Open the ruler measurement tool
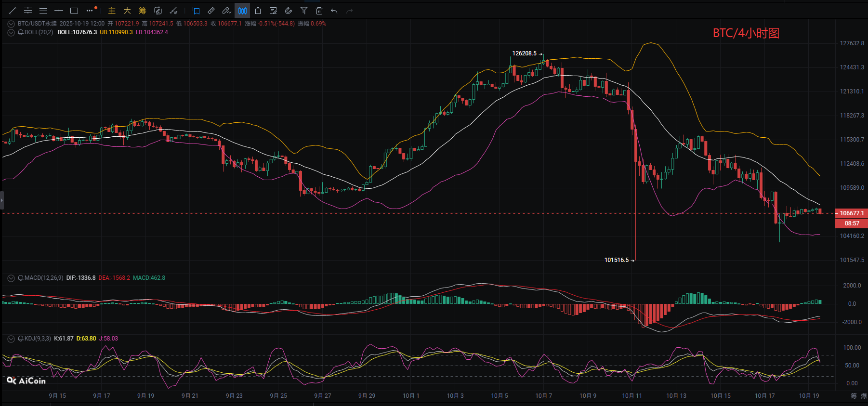The height and width of the screenshot is (406, 868). coord(211,11)
